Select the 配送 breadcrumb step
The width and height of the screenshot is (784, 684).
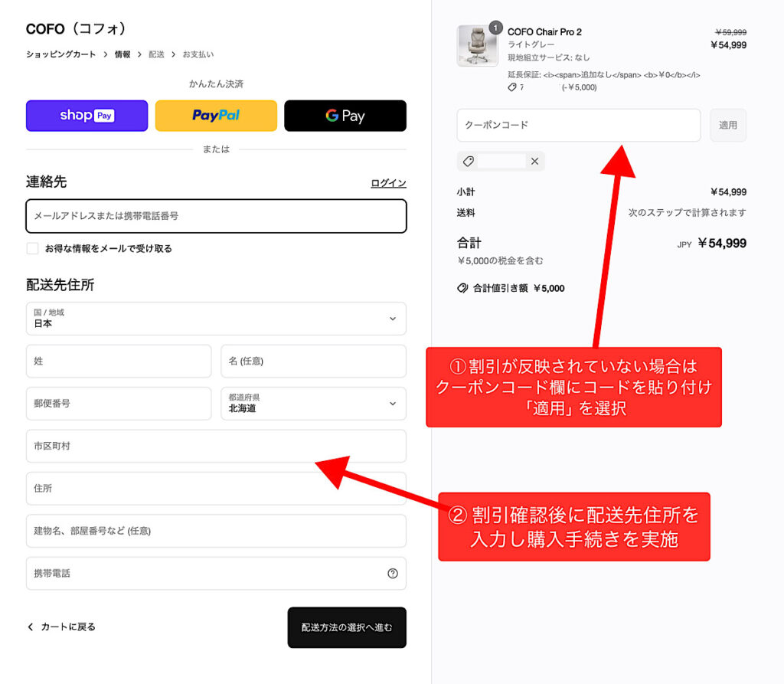pos(156,54)
